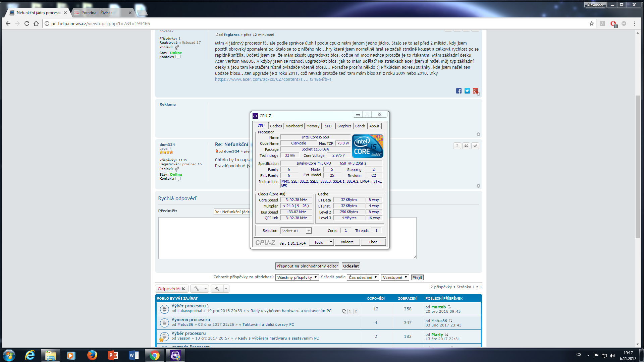Viewport: 644px width, 362px height.
Task: Expand the gavel moderator tools dropdown arrow
Action: [x=226, y=289]
